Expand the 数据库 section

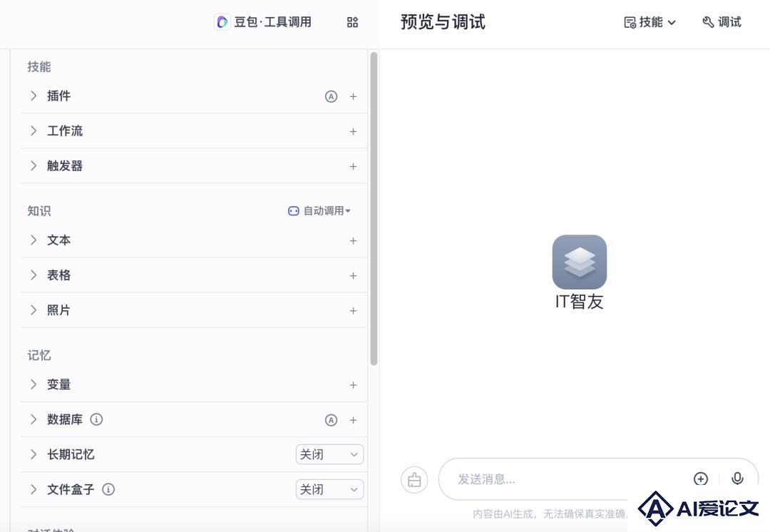(34, 419)
